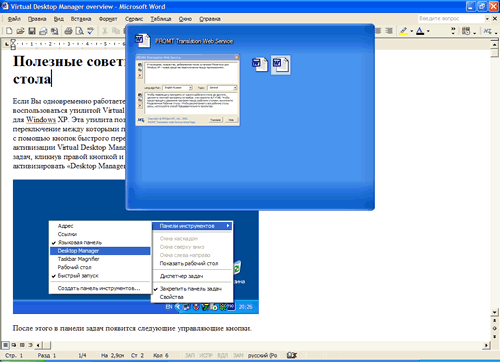Open the Вставка menu
The image size is (500, 362).
click(81, 19)
